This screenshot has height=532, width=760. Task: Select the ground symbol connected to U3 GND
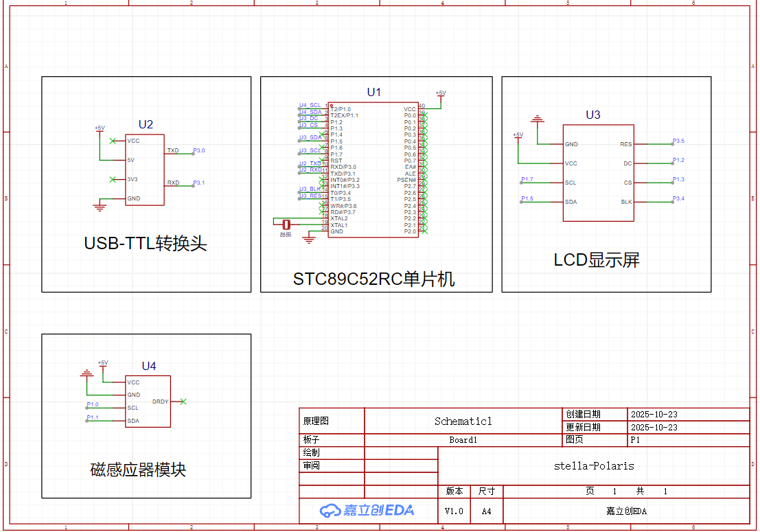(538, 120)
